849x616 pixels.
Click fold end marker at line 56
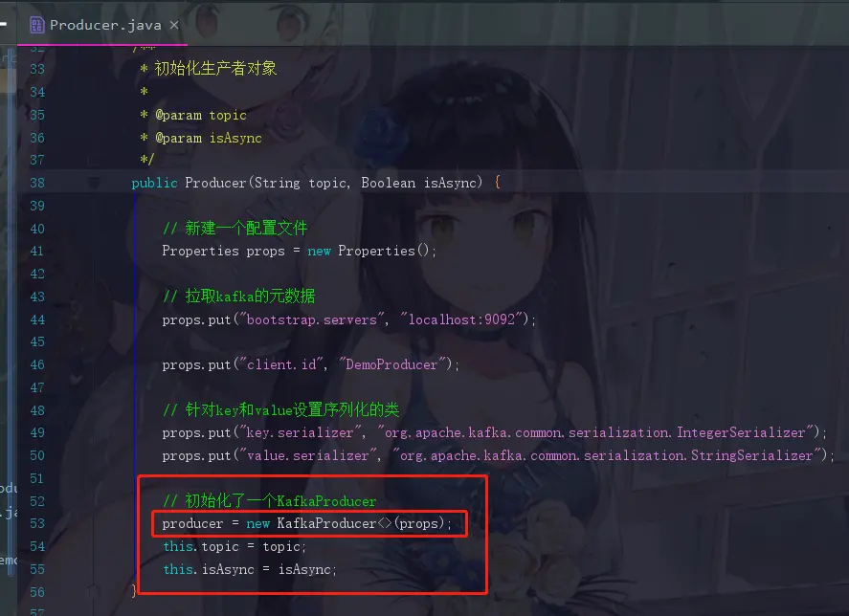click(94, 591)
